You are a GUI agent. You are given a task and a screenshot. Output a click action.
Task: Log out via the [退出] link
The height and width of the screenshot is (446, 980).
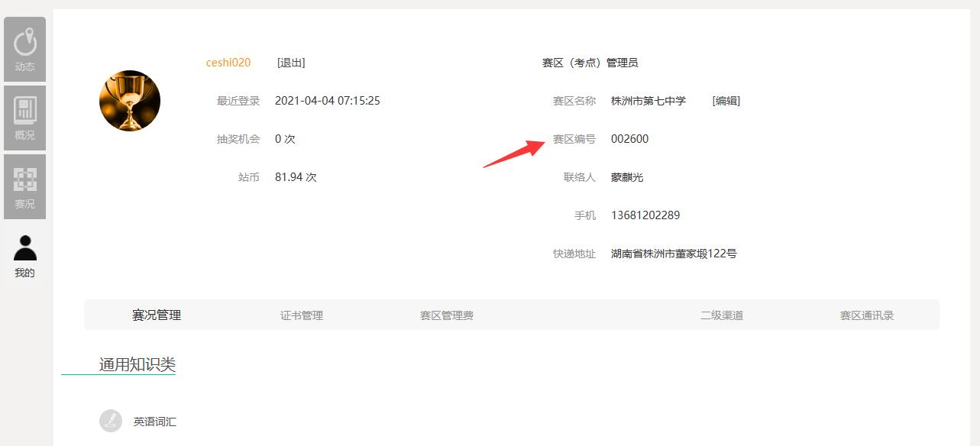[x=291, y=63]
